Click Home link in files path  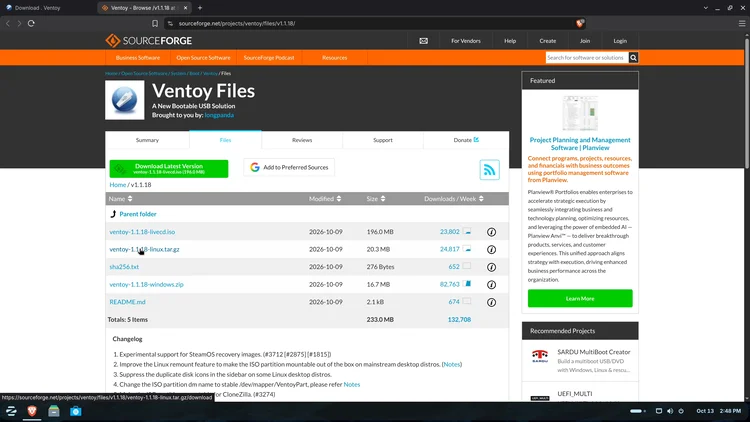pos(118,185)
